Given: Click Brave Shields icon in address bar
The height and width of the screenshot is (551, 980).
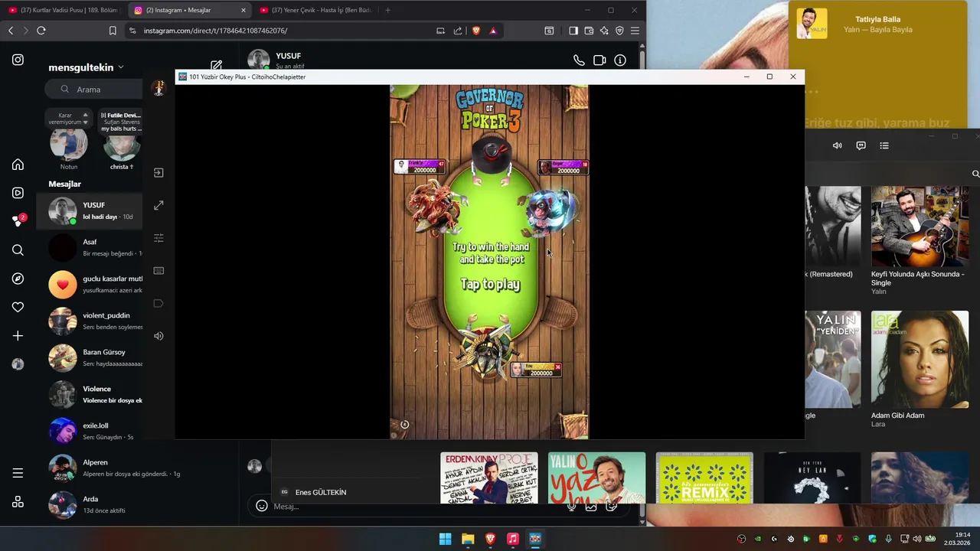Looking at the screenshot, I should (x=476, y=31).
